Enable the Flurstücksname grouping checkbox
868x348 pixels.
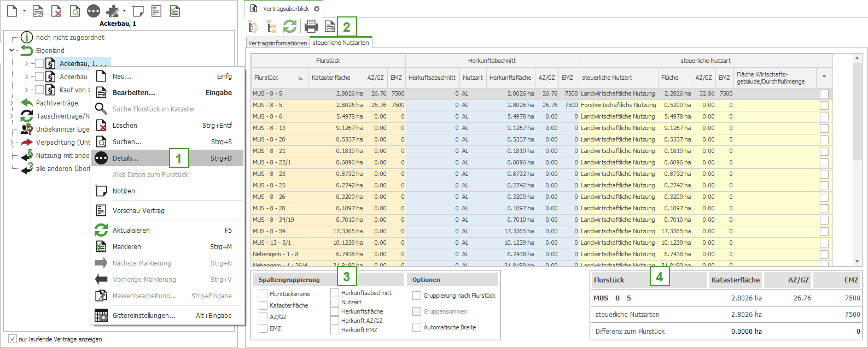tap(263, 294)
